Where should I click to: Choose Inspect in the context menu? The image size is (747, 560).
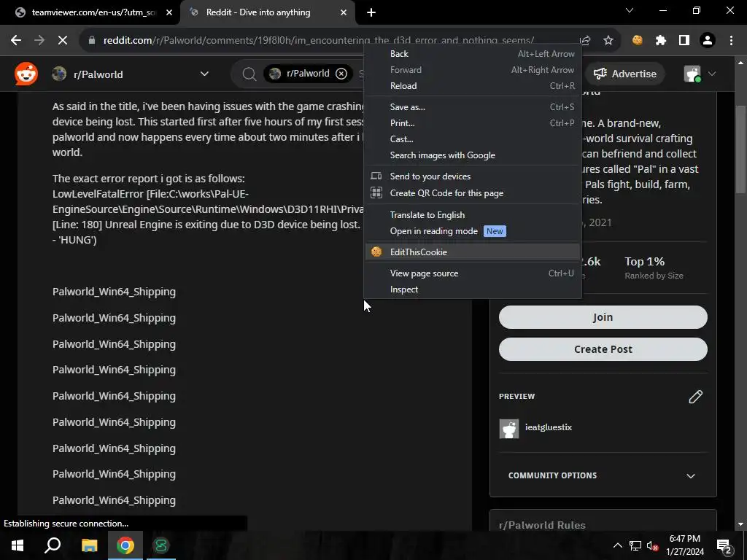(473, 289)
